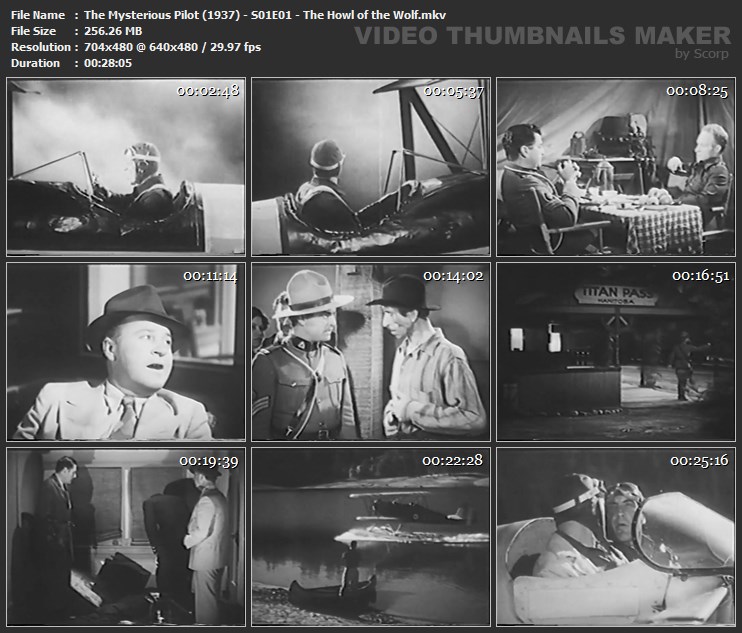Click the timestamp '00:02:48'
The width and height of the screenshot is (742, 633).
(208, 90)
